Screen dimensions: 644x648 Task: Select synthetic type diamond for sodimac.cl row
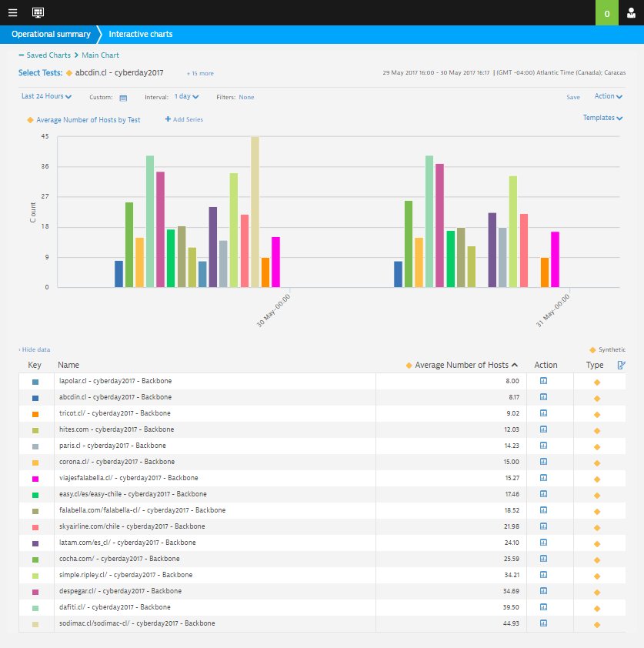point(597,625)
